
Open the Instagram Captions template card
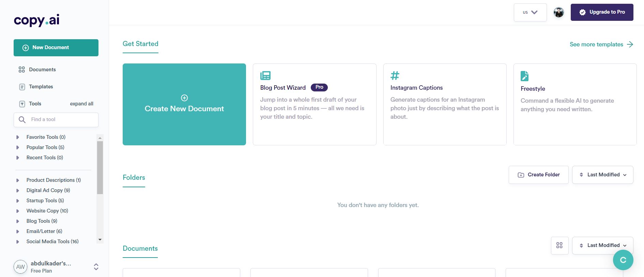[445, 104]
